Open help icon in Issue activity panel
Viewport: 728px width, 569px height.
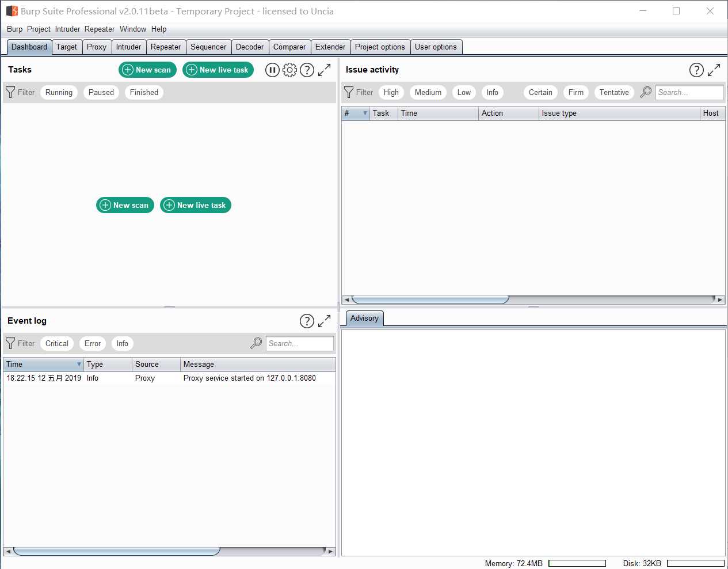pos(696,70)
